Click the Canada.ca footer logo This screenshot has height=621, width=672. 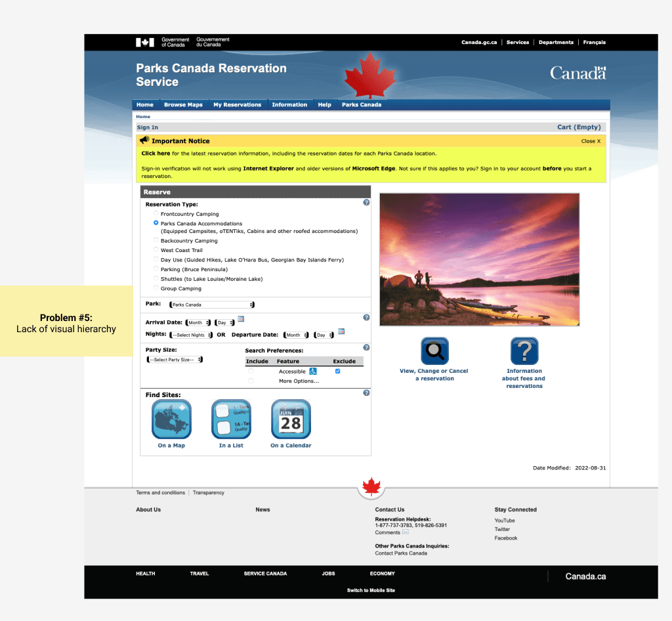pyautogui.click(x=585, y=576)
